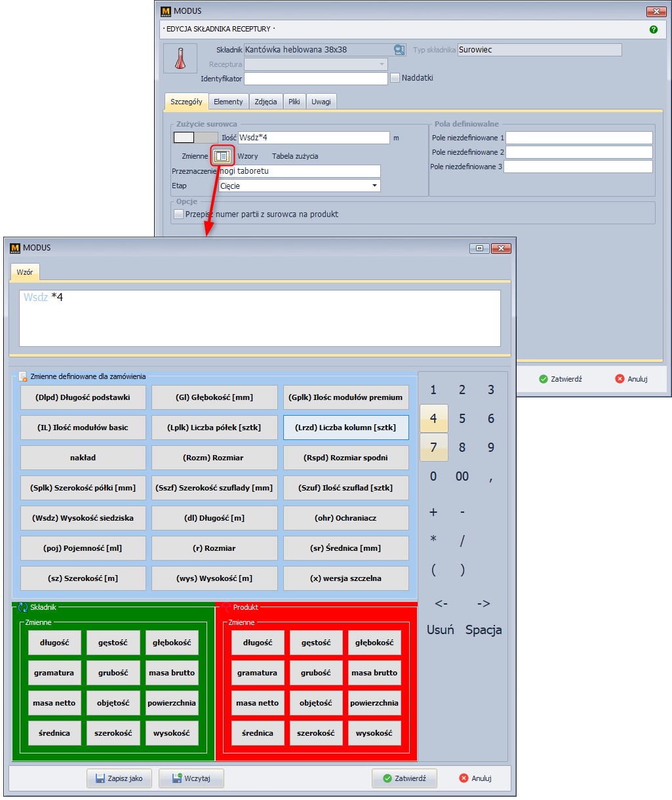Click Zatwierdź in the recipe editor window
Image resolution: width=672 pixels, height=800 pixels.
[561, 379]
